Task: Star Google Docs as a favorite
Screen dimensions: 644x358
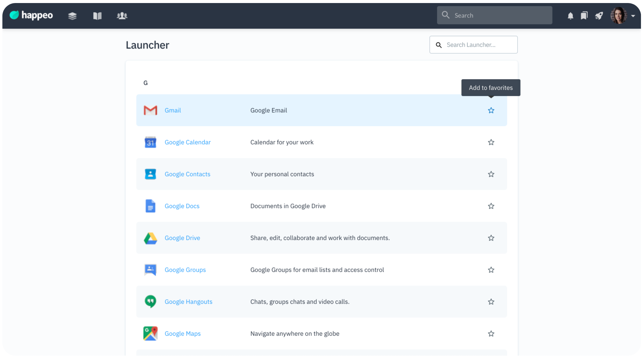Action: pyautogui.click(x=491, y=206)
